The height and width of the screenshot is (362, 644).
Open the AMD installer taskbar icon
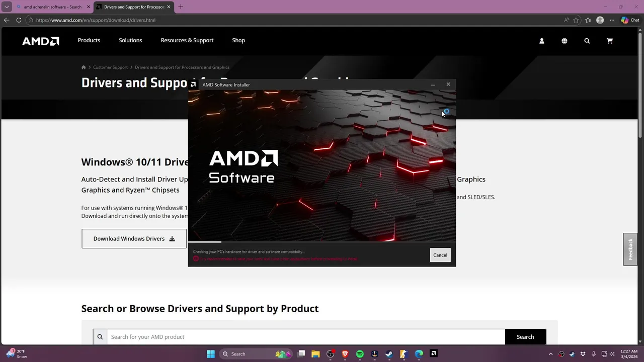434,354
